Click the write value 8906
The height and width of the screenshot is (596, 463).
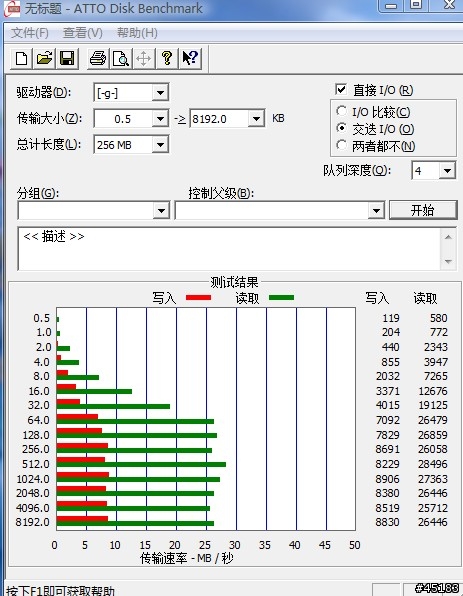click(387, 479)
